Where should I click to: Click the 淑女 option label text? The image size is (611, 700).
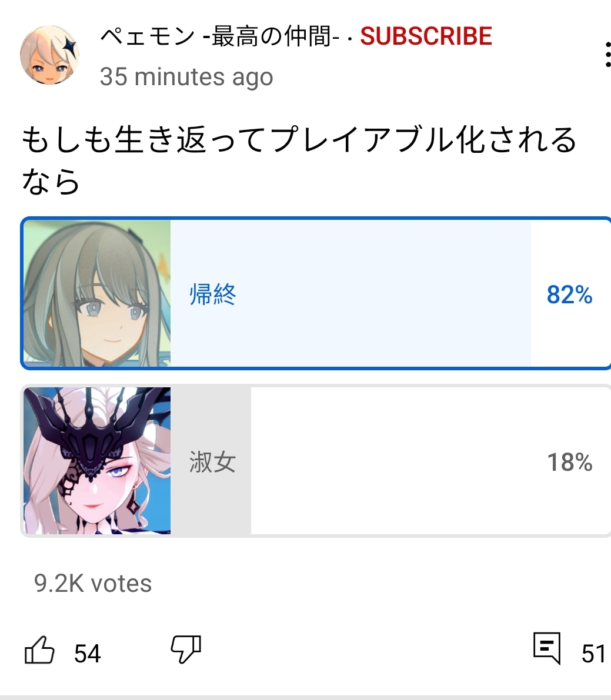click(x=213, y=462)
